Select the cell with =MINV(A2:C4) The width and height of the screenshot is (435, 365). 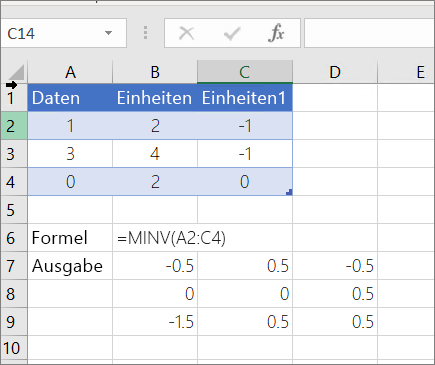click(155, 238)
